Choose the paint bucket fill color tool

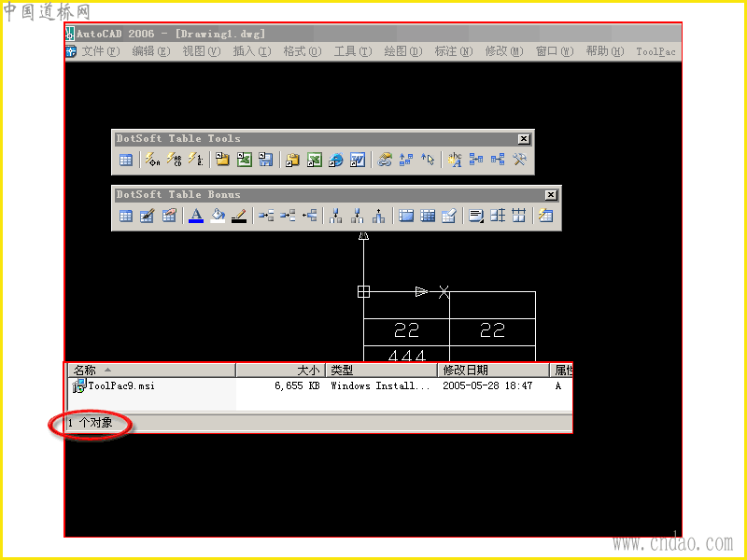pyautogui.click(x=218, y=216)
